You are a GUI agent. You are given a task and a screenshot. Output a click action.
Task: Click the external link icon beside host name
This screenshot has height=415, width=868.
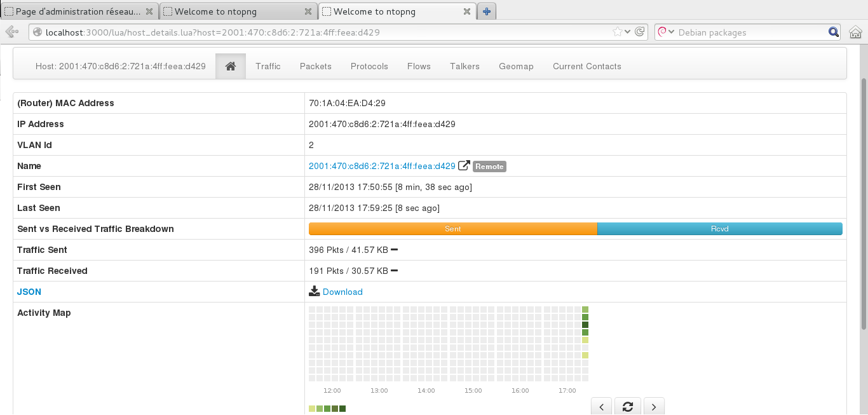(464, 166)
